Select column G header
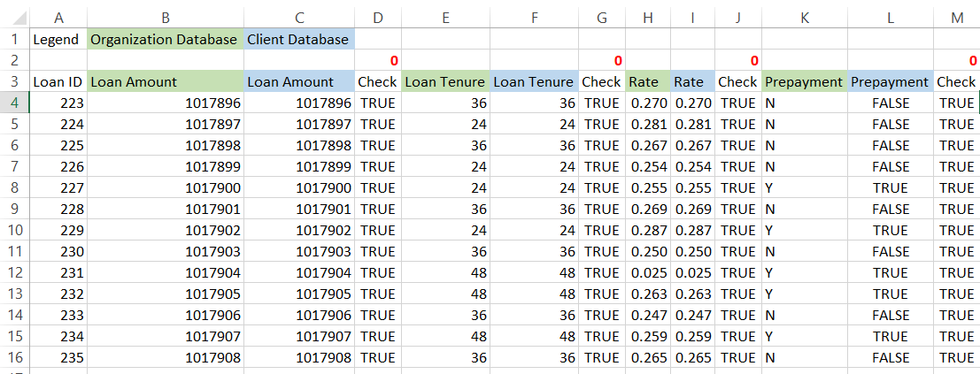The width and height of the screenshot is (980, 374). pyautogui.click(x=602, y=17)
